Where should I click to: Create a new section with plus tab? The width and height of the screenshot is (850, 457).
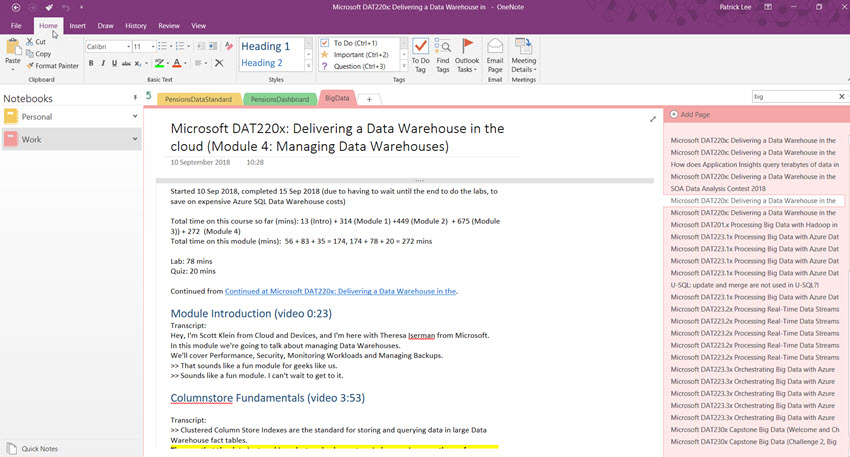pos(369,99)
